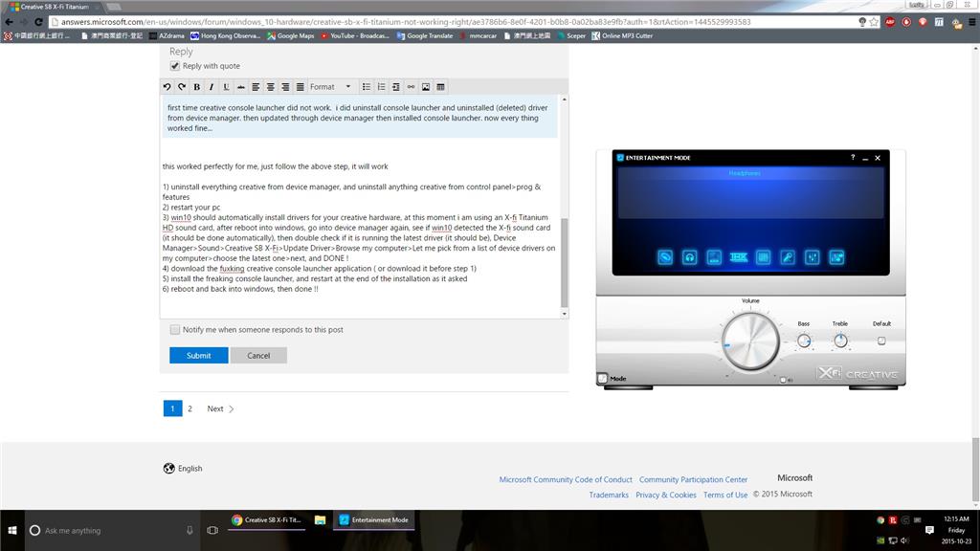Open THX settings in Entertainment Mode
This screenshot has height=551, width=980.
click(x=739, y=257)
